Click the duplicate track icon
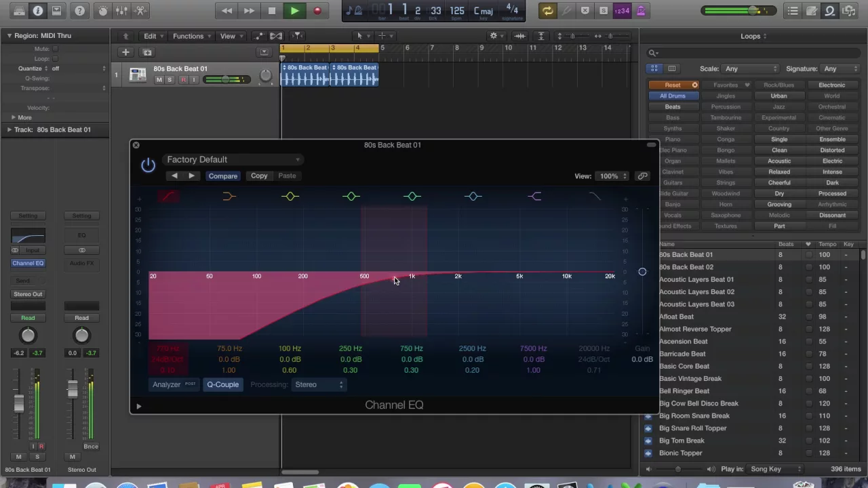This screenshot has height=488, width=868. tap(147, 52)
